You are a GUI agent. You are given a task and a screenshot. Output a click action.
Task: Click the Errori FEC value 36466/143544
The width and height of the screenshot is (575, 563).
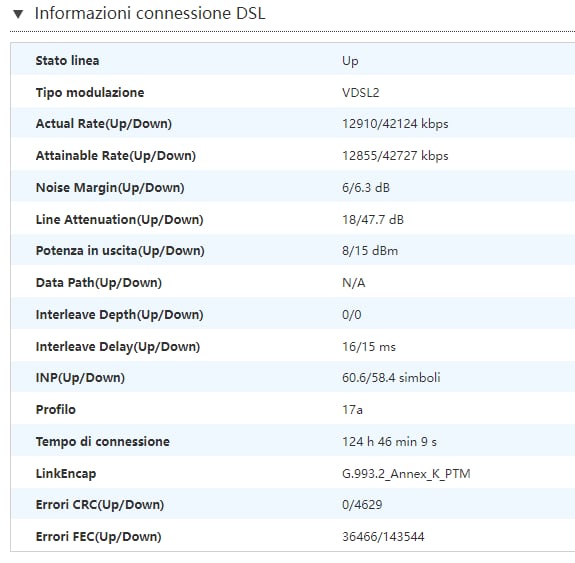click(383, 537)
